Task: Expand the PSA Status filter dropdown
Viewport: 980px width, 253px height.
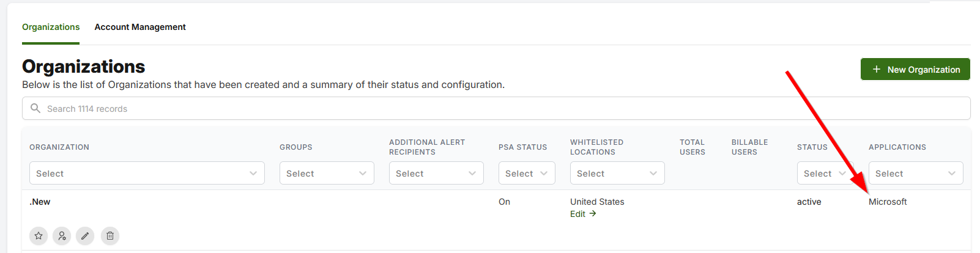Action: coord(527,173)
